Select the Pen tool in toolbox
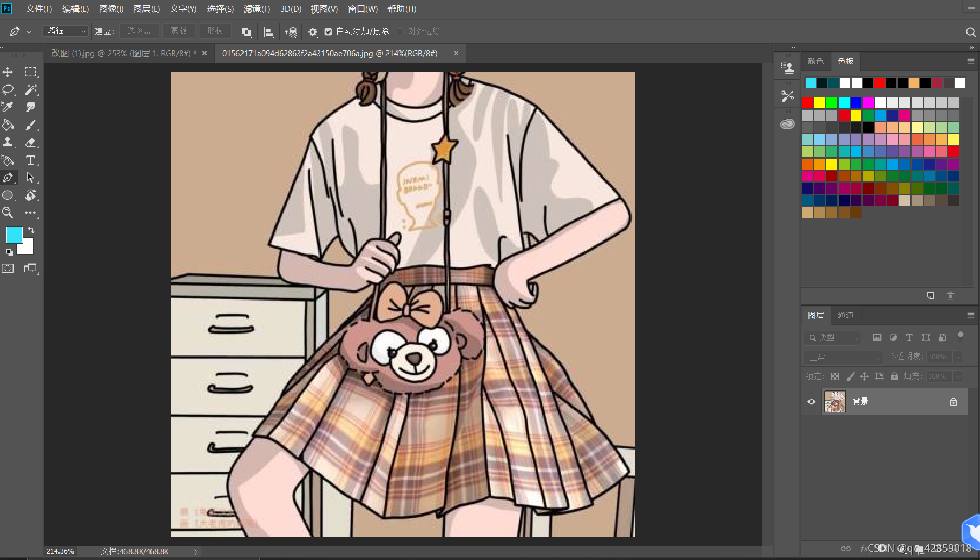 tap(8, 178)
